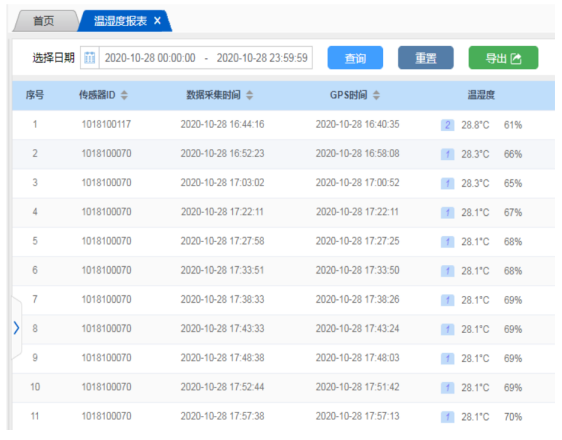
Task: Select the 温湿度报表 tab
Action: coord(120,21)
